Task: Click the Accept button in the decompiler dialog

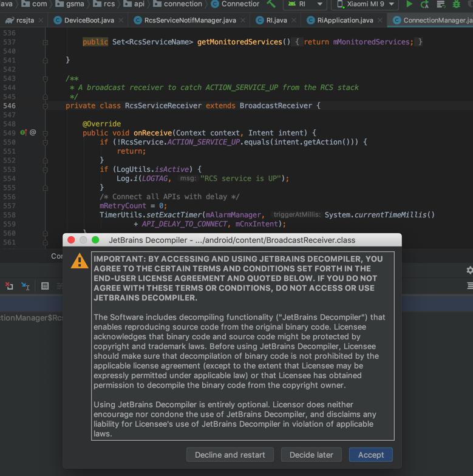Action: coord(370,455)
